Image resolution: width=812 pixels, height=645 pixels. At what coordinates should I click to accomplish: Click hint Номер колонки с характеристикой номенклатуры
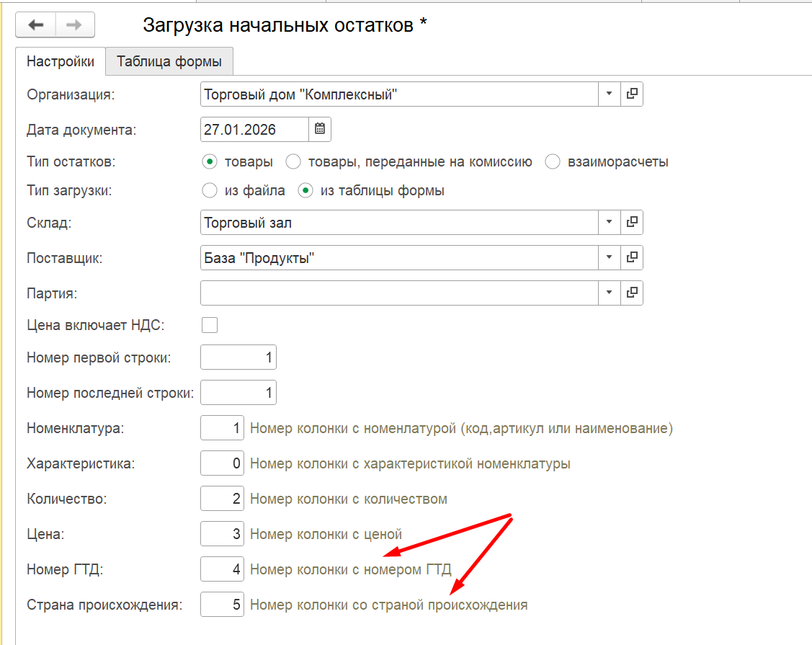pos(410,463)
